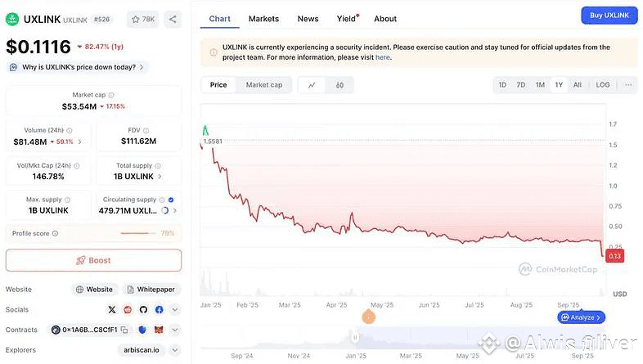
Task: Grab the chart range slider handle
Action: click(x=355, y=337)
